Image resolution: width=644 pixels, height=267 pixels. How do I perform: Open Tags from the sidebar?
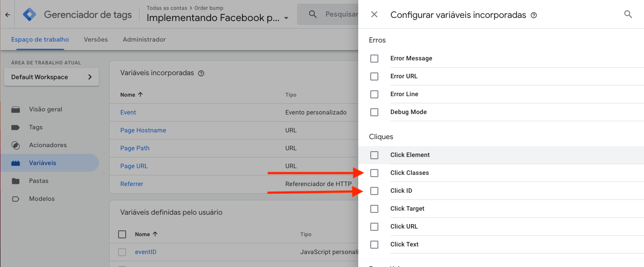[36, 127]
